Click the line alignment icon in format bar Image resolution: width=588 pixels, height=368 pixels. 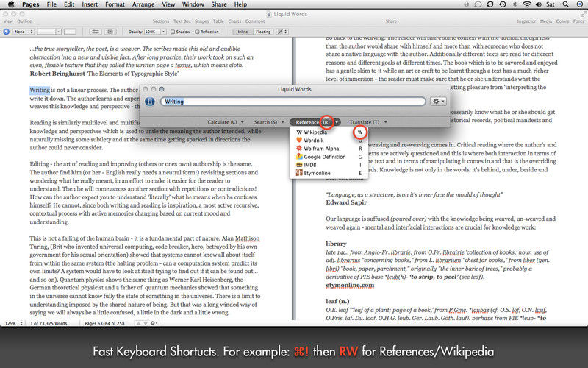click(x=96, y=32)
